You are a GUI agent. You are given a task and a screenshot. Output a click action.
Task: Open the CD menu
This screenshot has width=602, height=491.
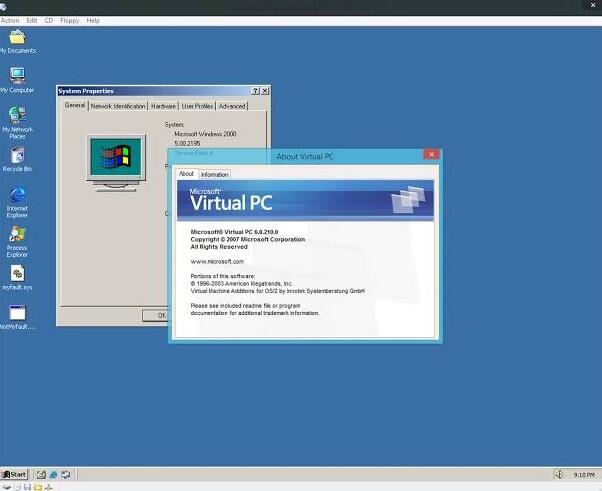point(49,20)
